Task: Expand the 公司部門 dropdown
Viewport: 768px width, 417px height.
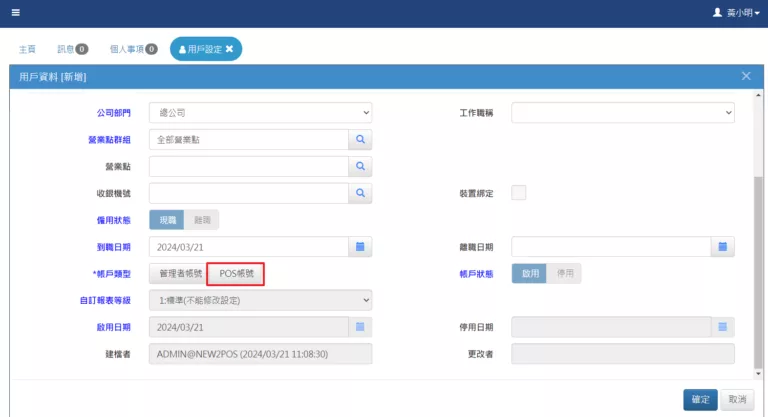Action: coord(260,113)
